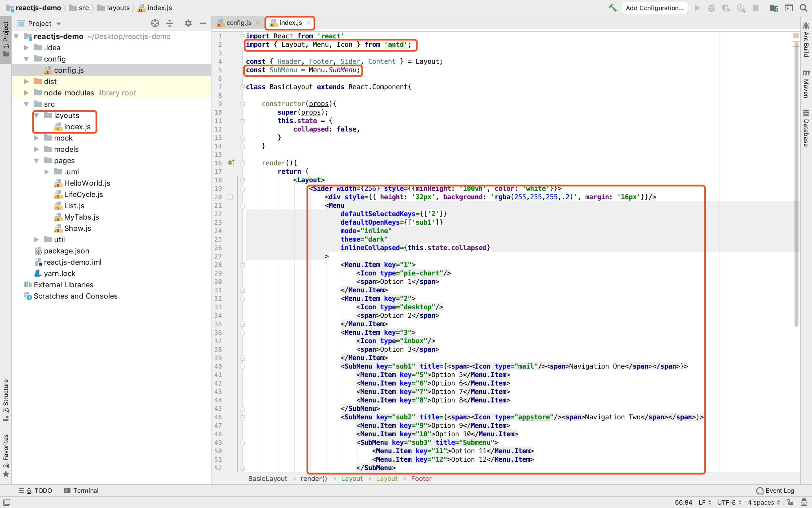The height and width of the screenshot is (508, 812).
Task: Click render() in editor breadcrumbs
Action: pyautogui.click(x=314, y=478)
